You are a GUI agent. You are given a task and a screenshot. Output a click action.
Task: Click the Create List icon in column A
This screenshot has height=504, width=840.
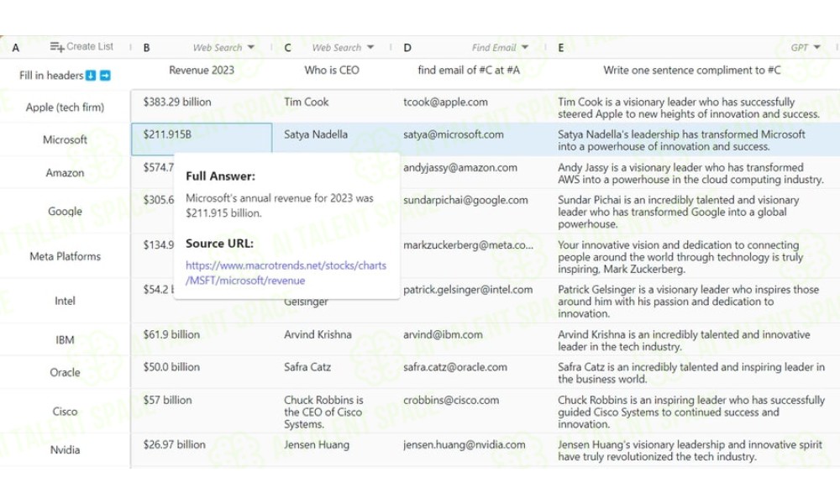(x=57, y=46)
